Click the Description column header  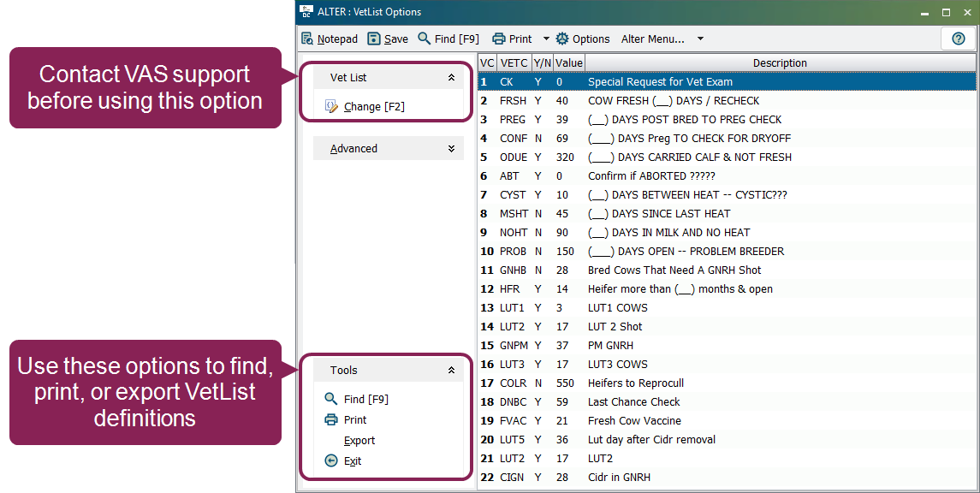click(x=780, y=62)
